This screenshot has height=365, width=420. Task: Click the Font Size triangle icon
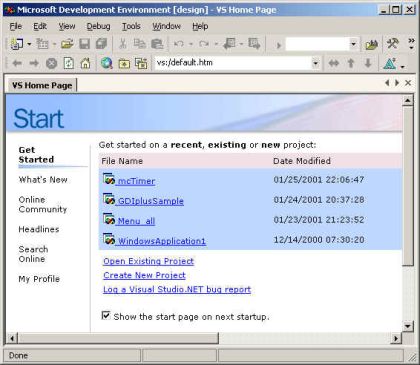tap(389, 63)
